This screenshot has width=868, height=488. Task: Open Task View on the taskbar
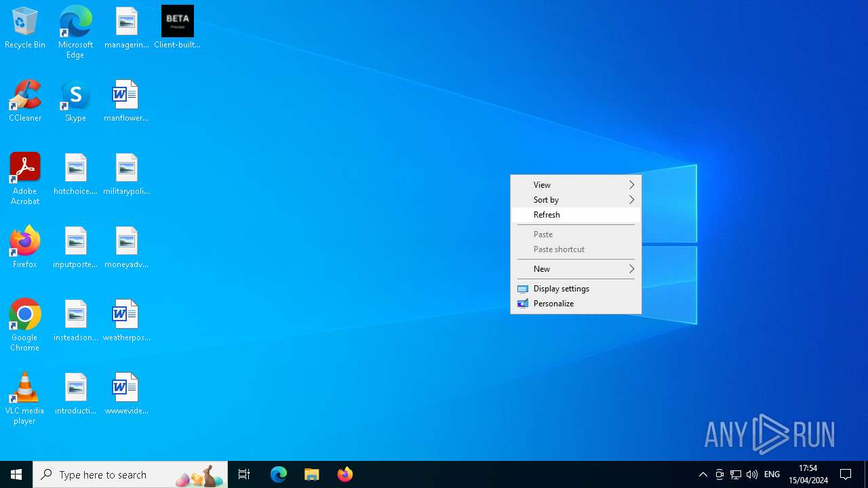coord(244,474)
